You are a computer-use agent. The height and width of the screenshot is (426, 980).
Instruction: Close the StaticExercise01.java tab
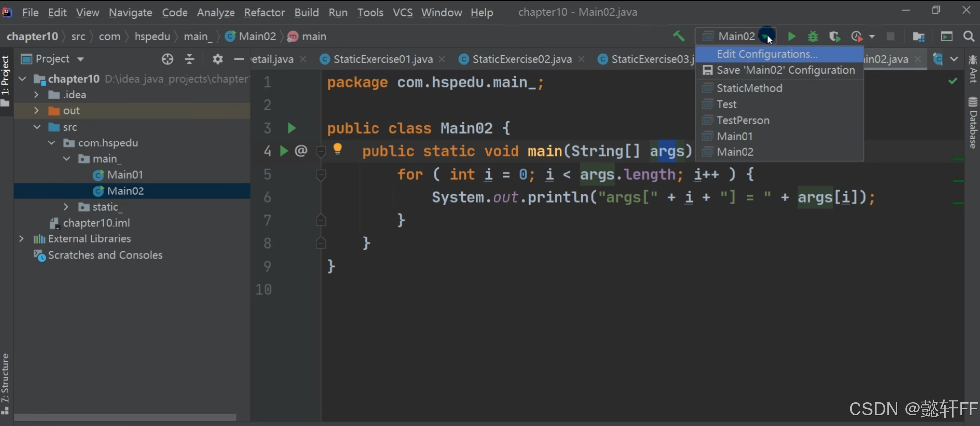coord(442,59)
